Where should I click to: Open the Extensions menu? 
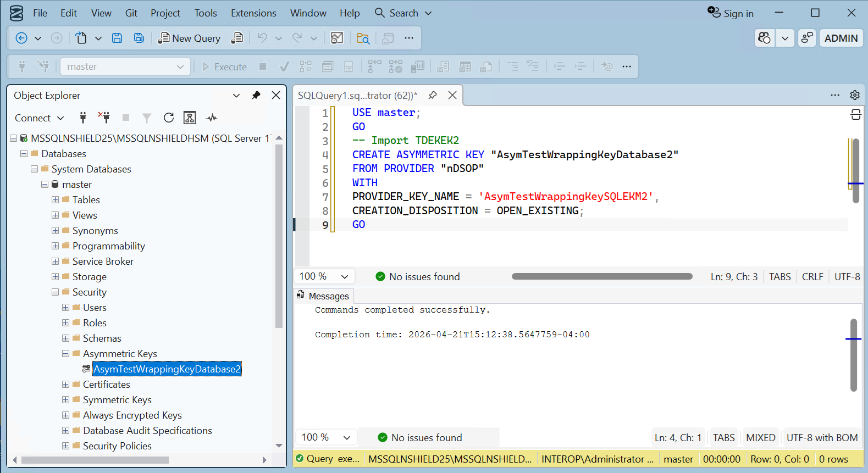tap(253, 13)
